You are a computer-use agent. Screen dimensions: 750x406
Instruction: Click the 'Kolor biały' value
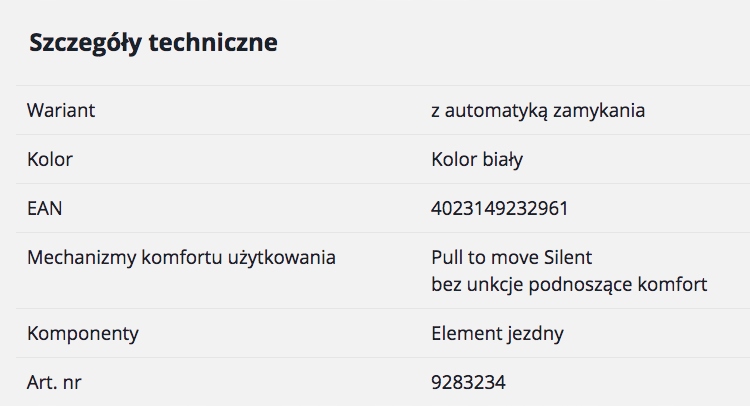[x=477, y=159]
